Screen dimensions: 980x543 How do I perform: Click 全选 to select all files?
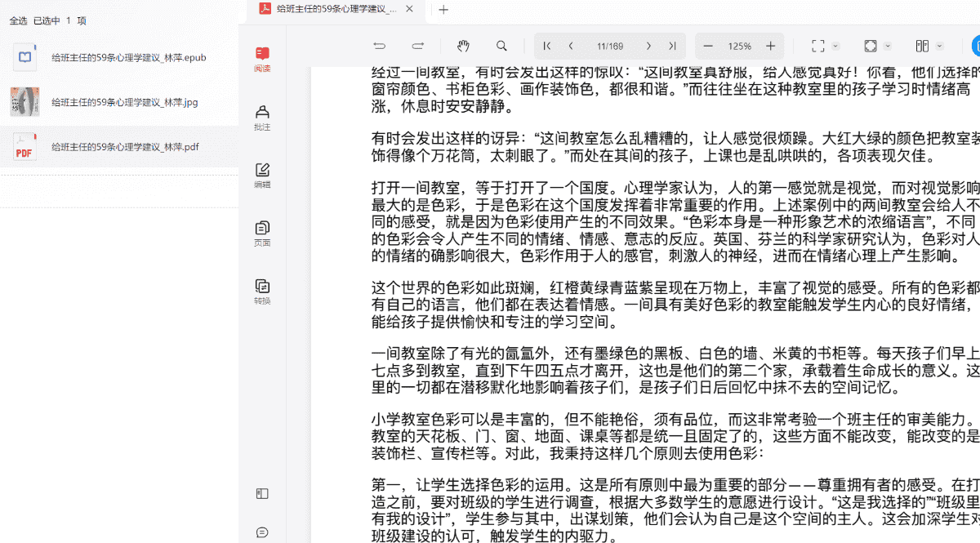pos(18,21)
